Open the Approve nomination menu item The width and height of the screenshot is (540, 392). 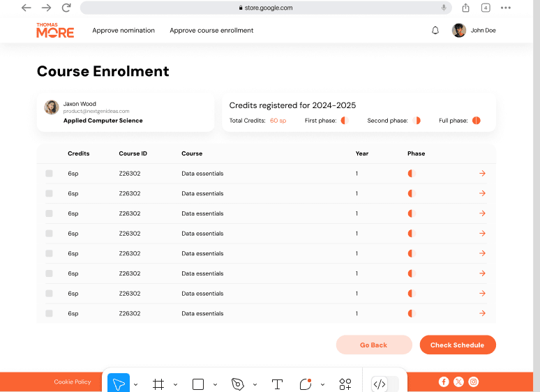(123, 30)
